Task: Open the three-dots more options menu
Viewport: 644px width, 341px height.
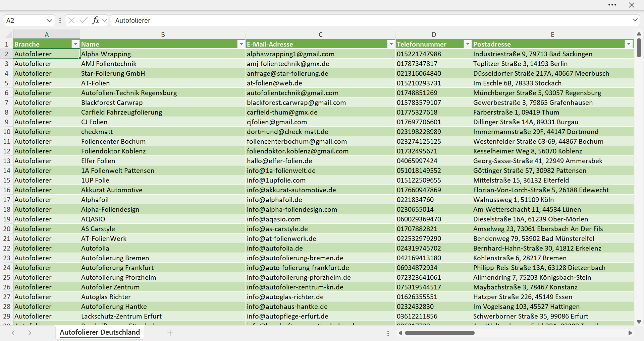Action: [x=612, y=5]
